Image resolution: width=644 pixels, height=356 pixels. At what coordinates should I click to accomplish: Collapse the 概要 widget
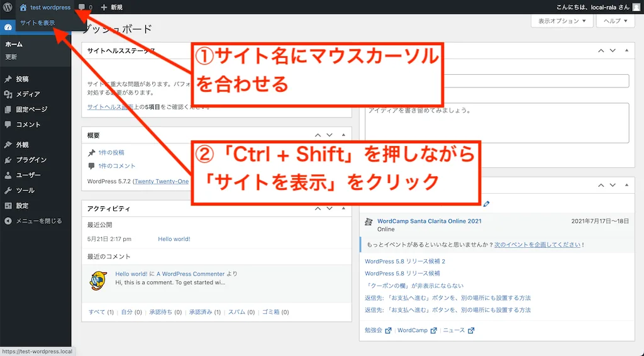[x=343, y=135]
